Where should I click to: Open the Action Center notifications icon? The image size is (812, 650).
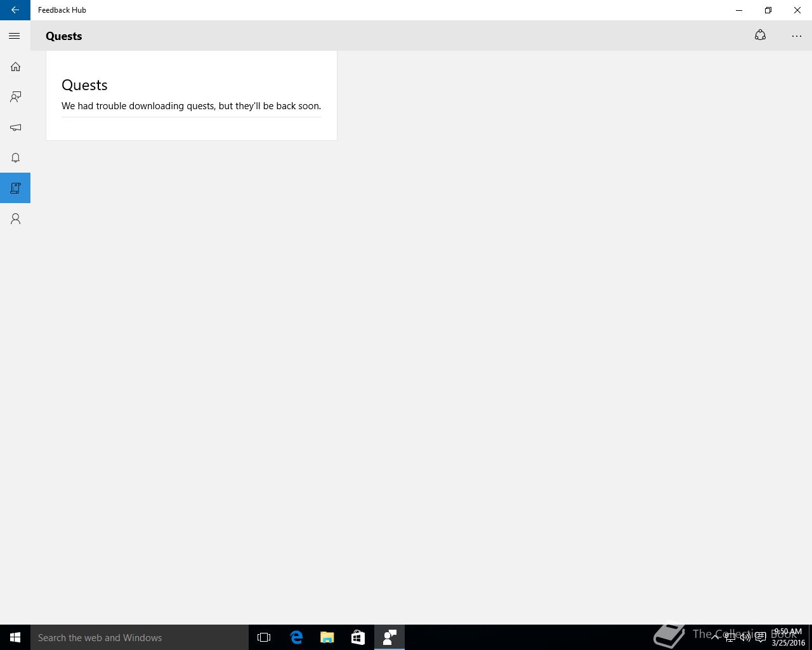tap(761, 637)
